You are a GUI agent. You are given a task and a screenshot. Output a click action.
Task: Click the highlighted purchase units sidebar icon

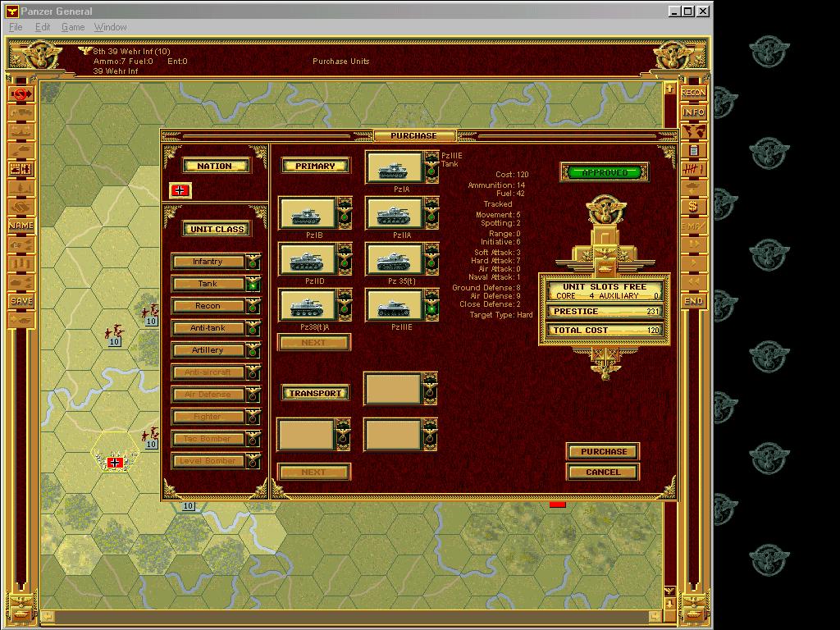pyautogui.click(x=21, y=169)
